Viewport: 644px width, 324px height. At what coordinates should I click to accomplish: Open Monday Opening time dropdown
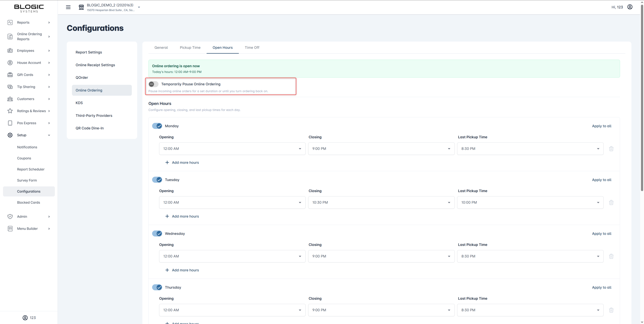point(232,149)
